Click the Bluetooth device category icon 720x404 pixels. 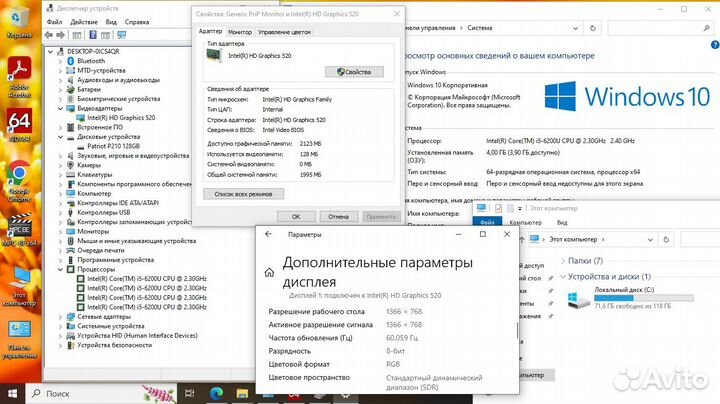tap(70, 61)
